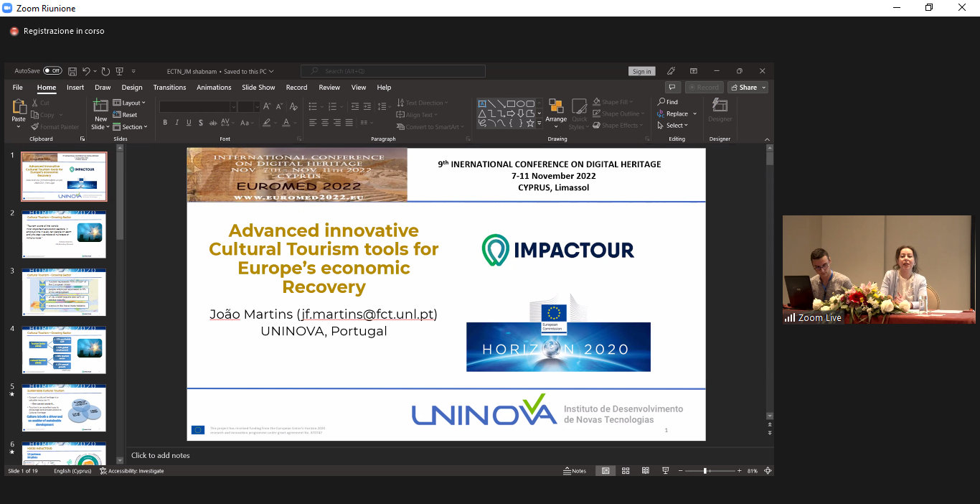
Task: Click the Arrange button in the Drawing group
Action: [556, 111]
